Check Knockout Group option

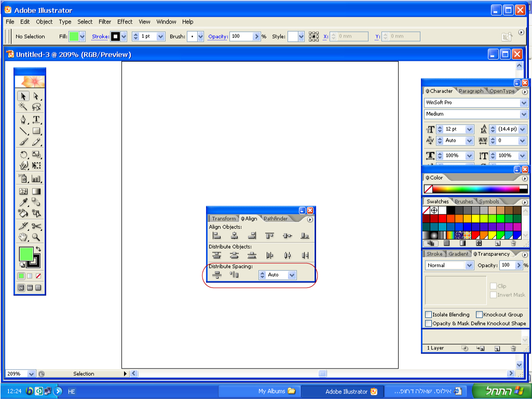point(479,314)
